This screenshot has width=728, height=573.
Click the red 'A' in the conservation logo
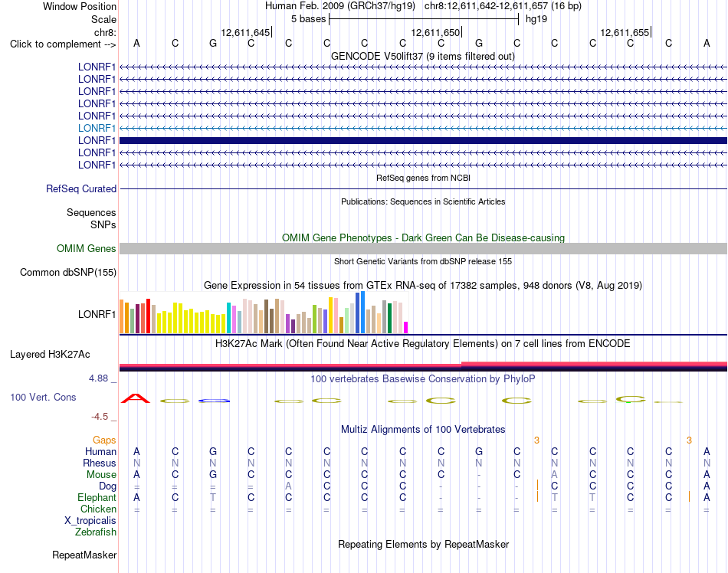(x=136, y=398)
